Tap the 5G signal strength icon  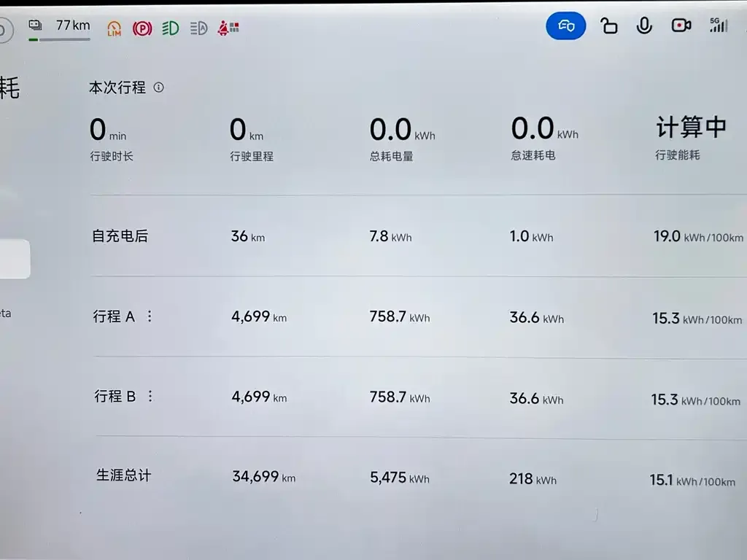pos(719,26)
